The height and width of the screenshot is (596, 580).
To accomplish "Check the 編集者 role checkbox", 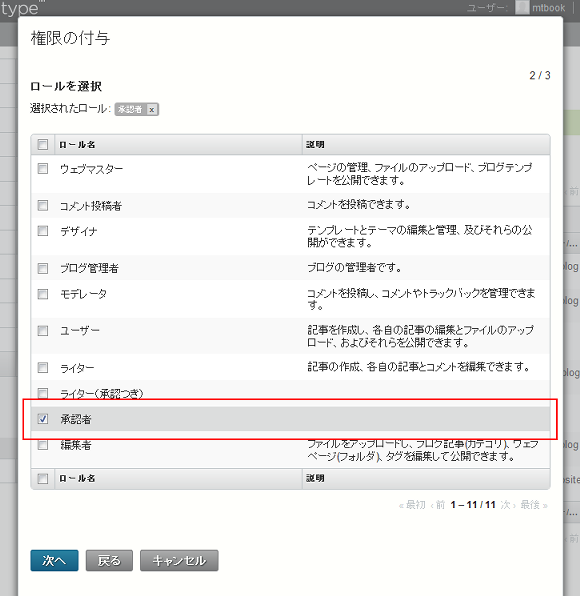I will tap(43, 445).
